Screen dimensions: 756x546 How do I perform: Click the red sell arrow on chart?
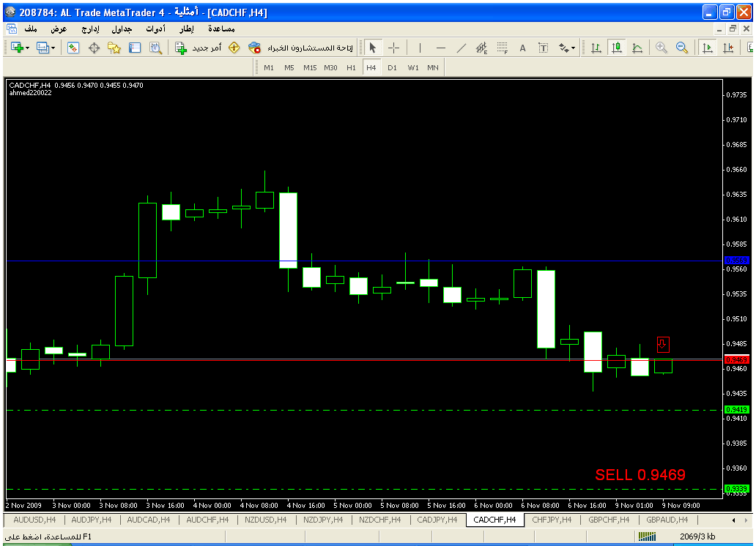point(663,344)
